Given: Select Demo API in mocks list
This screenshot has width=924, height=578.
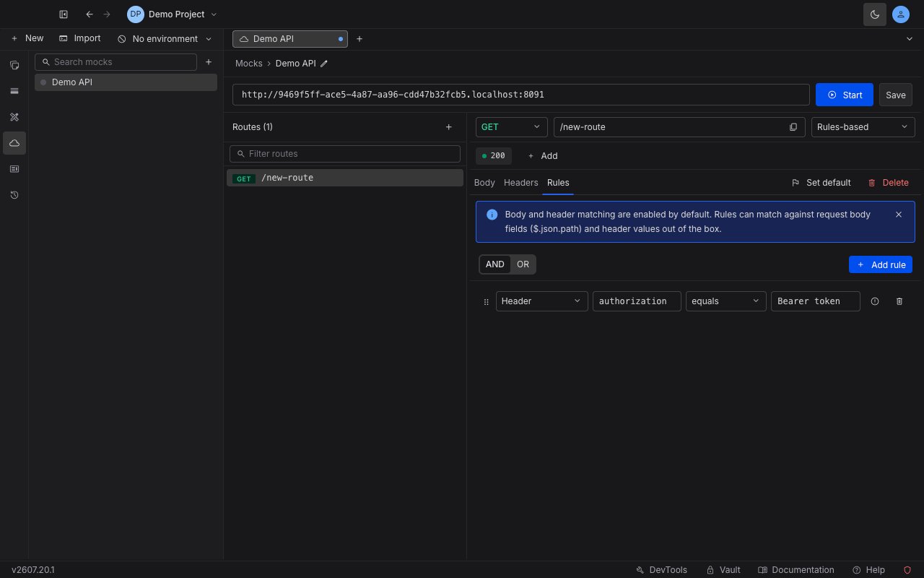Looking at the screenshot, I should coord(126,82).
